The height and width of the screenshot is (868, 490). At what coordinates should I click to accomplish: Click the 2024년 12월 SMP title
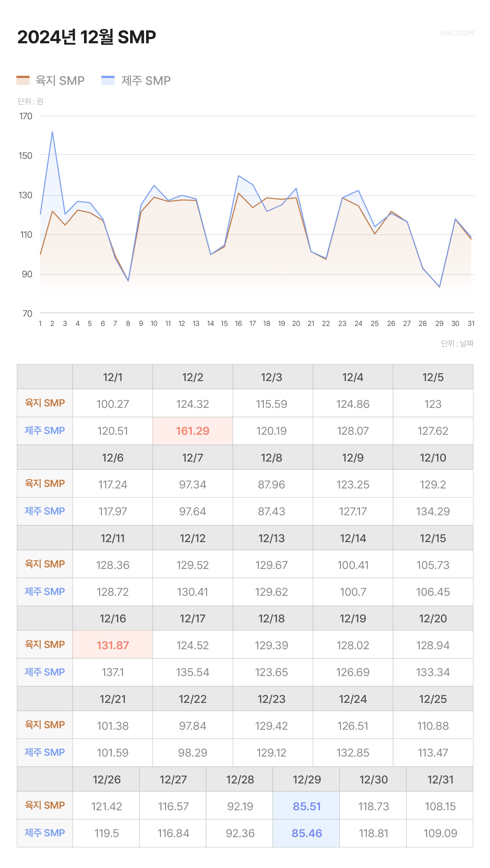(86, 37)
